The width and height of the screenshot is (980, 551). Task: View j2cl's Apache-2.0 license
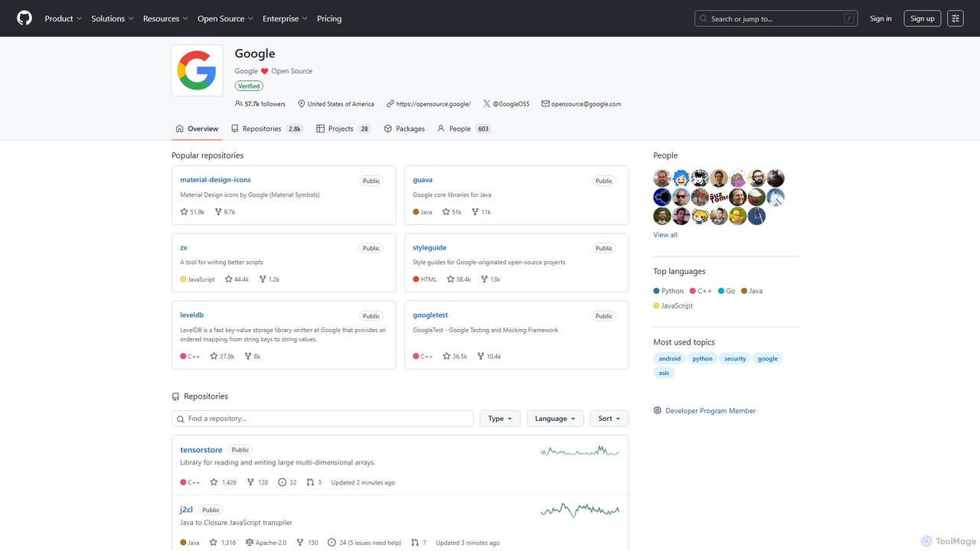click(x=266, y=543)
